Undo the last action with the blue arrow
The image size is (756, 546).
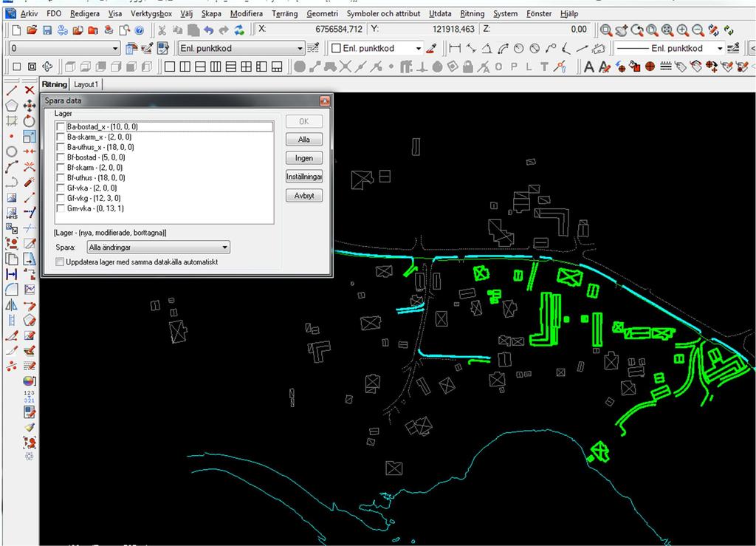click(x=208, y=30)
